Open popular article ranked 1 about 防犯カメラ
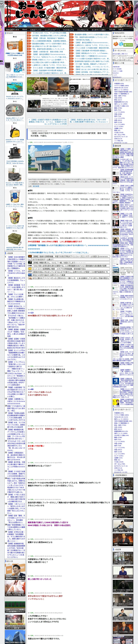The width and height of the screenshot is (138, 644). 16,263
